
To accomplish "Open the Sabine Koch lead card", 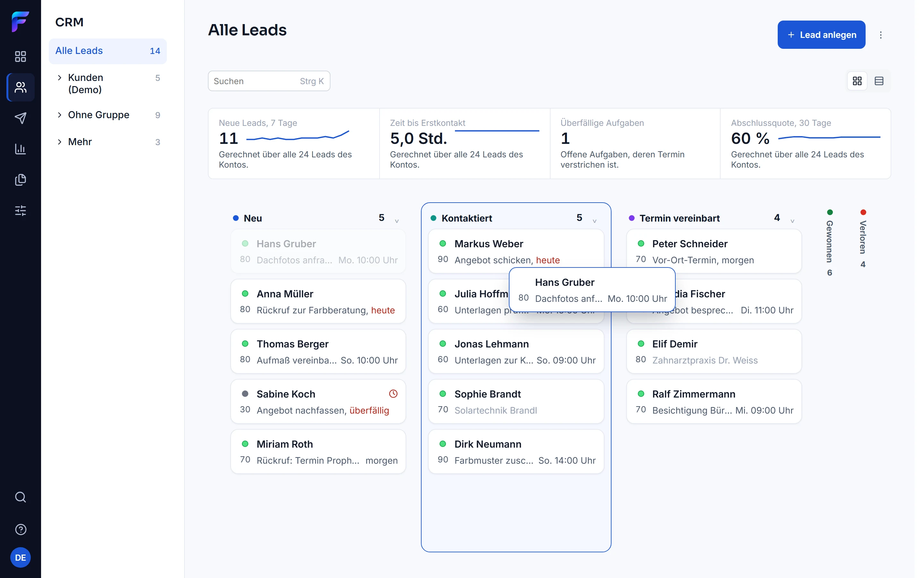I will click(318, 401).
